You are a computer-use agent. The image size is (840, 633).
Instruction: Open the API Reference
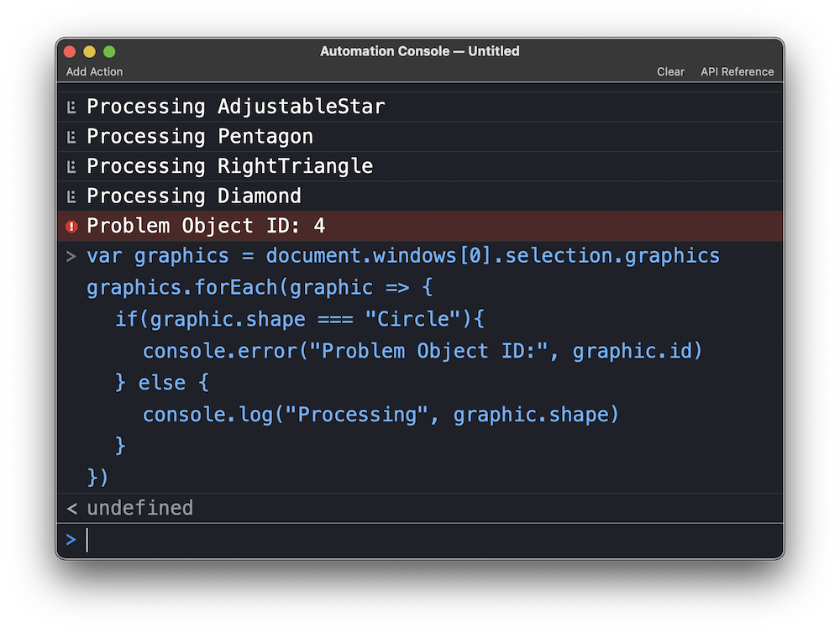click(737, 72)
